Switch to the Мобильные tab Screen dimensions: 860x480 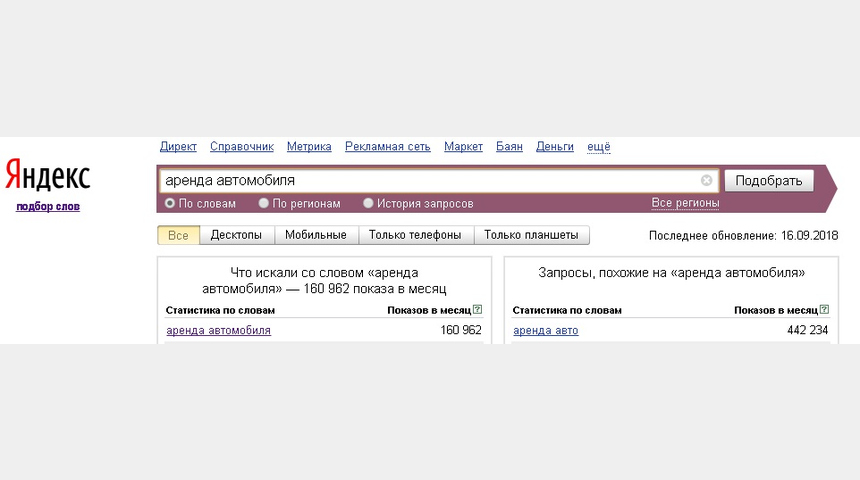point(316,235)
